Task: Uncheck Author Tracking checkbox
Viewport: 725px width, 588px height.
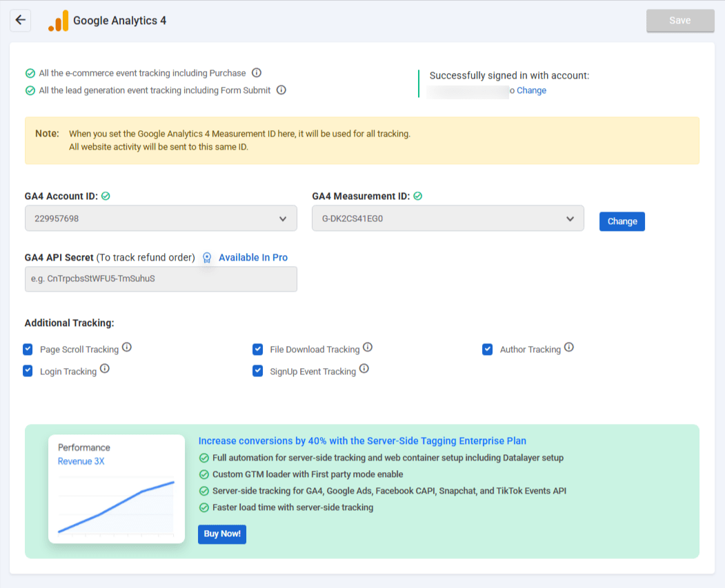Action: (487, 349)
